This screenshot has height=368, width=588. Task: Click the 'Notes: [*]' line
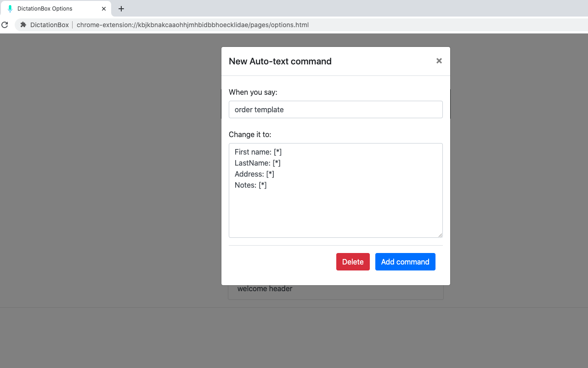251,185
